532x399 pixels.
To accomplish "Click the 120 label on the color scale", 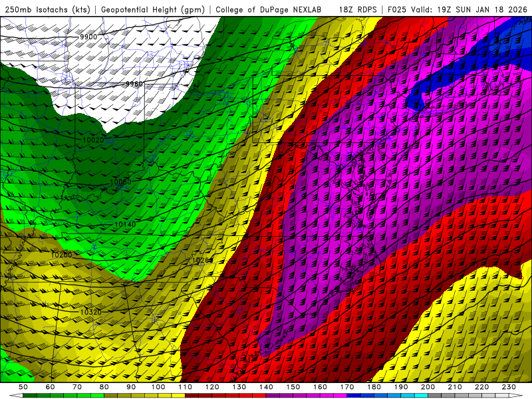I will click(212, 387).
